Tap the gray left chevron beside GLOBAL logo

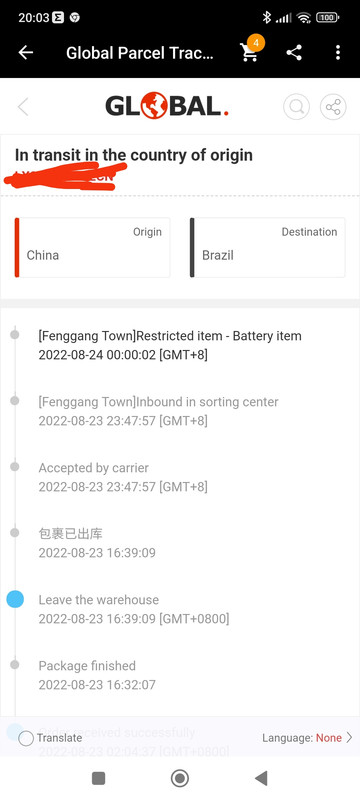click(x=23, y=107)
